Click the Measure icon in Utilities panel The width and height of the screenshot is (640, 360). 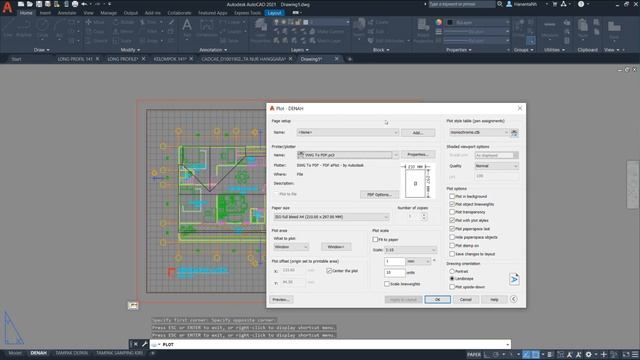[550, 29]
